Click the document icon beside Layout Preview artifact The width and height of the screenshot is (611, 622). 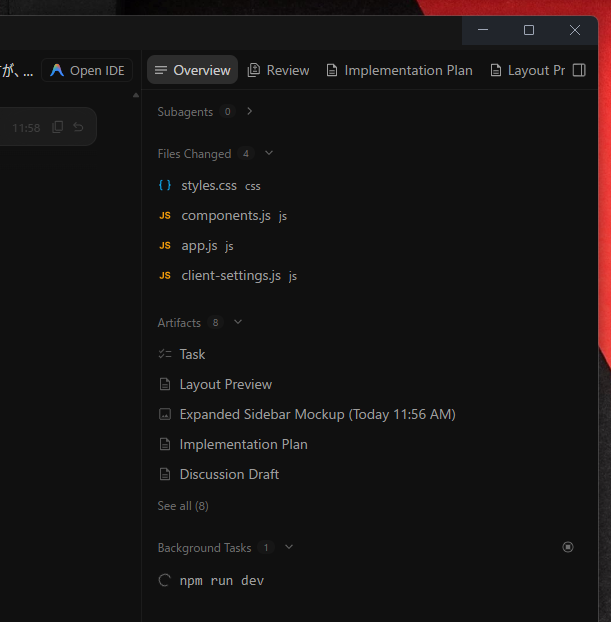click(165, 384)
